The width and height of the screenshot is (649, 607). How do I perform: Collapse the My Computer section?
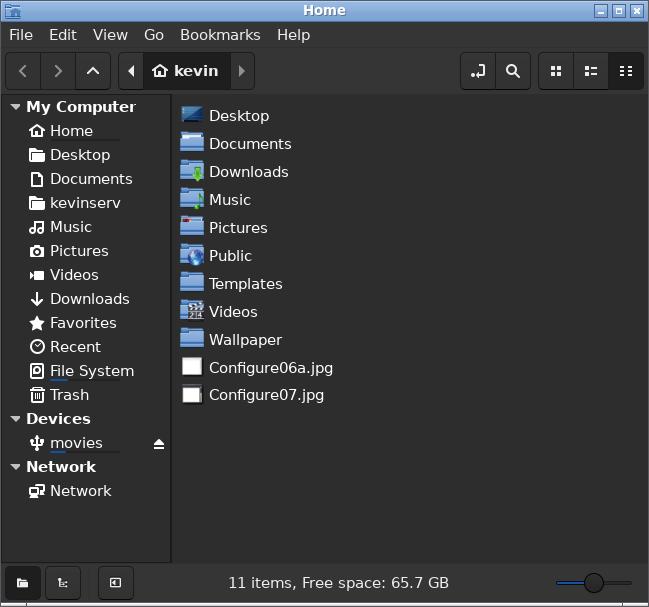coord(15,107)
